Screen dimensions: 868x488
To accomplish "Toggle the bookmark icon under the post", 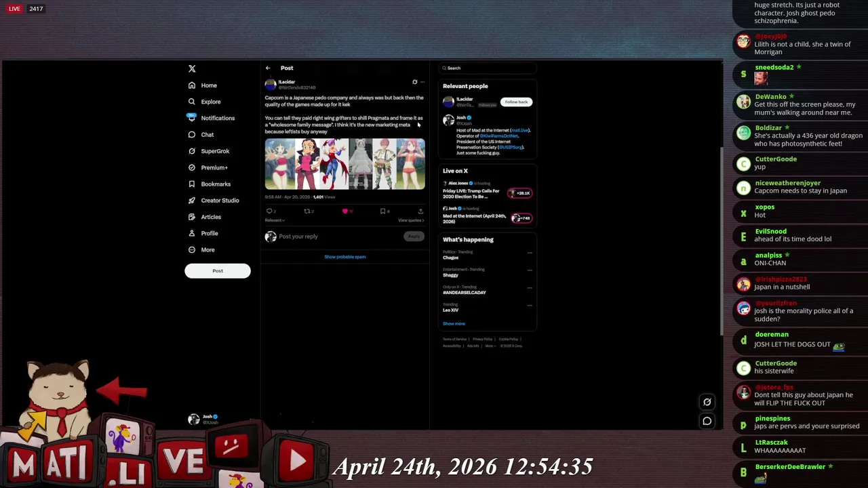I will click(382, 211).
